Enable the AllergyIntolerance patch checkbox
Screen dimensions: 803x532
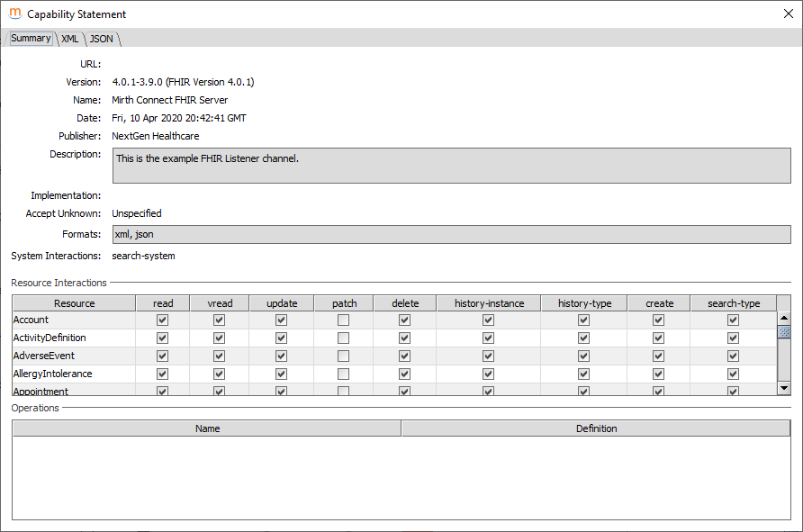344,374
